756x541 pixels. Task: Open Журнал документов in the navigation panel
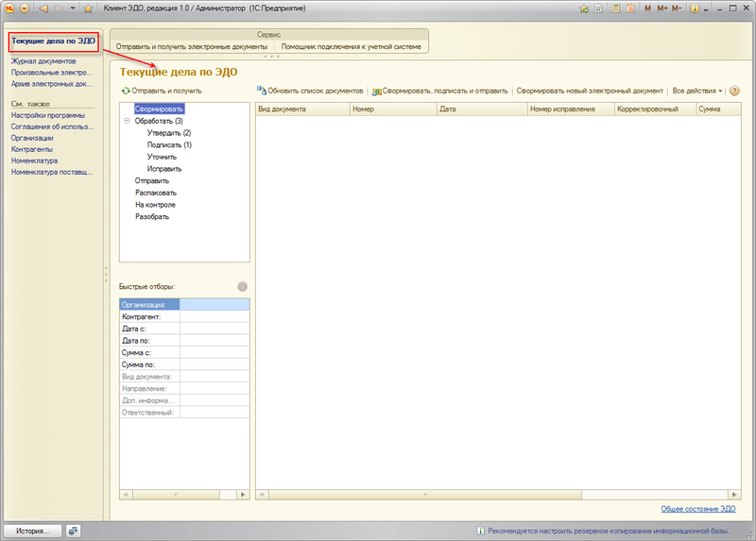pyautogui.click(x=43, y=61)
